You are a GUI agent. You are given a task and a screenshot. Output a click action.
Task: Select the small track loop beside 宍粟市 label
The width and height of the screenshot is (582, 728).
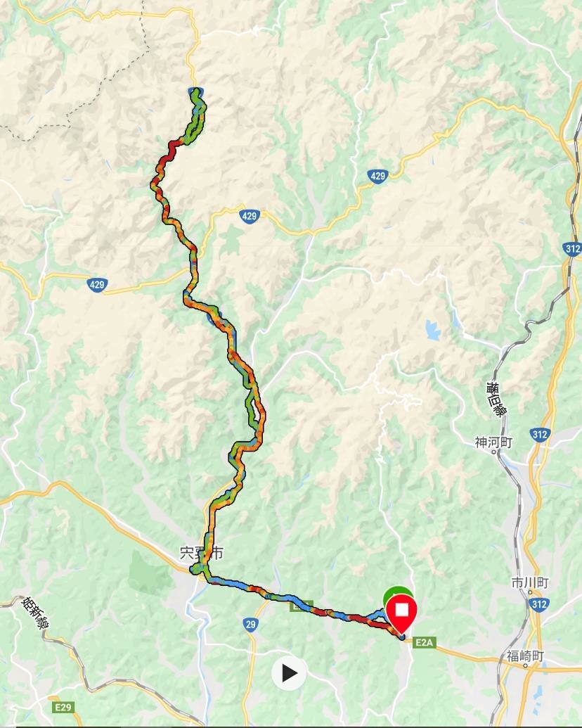[198, 568]
